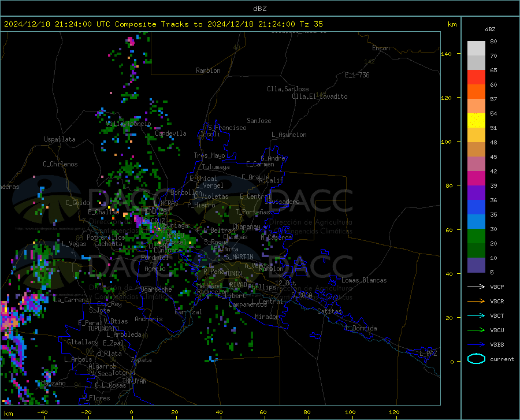
Task: Click the white VBCP arrow in legend
Action: pos(476,287)
